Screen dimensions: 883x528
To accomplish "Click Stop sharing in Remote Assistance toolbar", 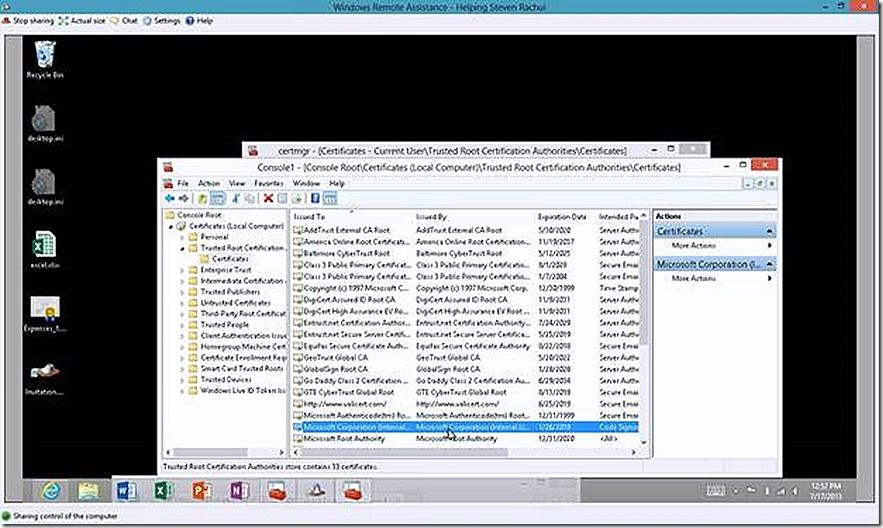I will [28, 20].
